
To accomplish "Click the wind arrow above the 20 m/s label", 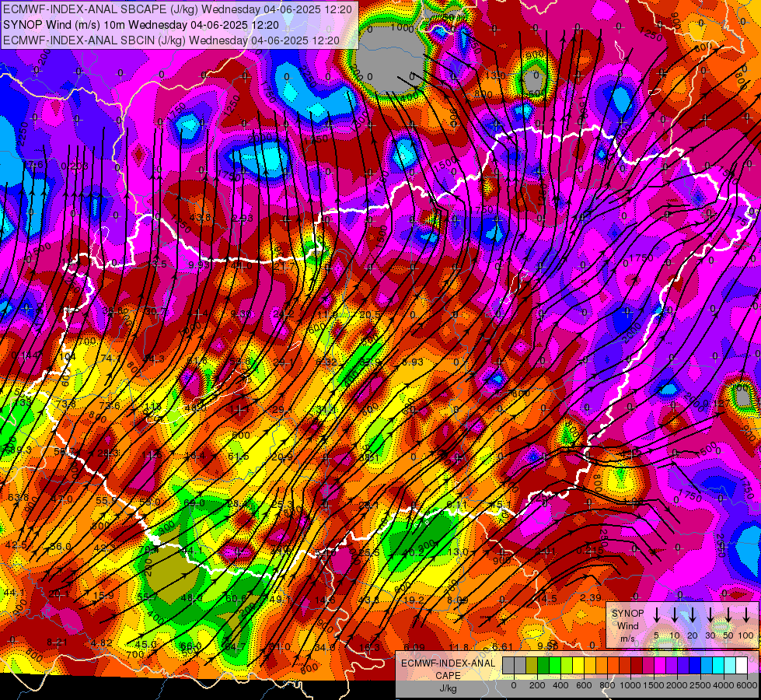I will pos(693,614).
